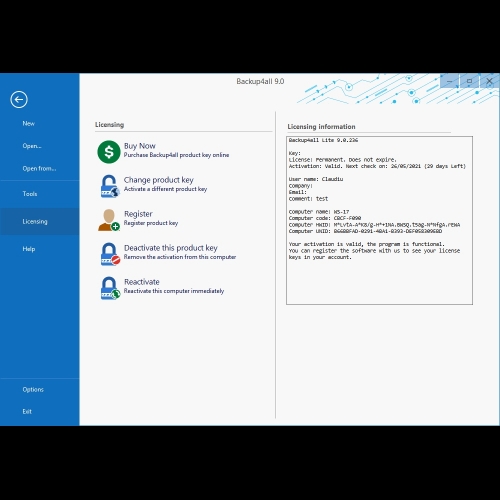Click 'Reactivate this computer immediately' text

tap(174, 291)
